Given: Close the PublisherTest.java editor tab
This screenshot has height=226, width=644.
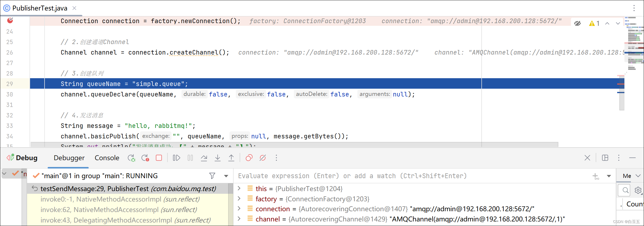Looking at the screenshot, I should [x=74, y=8].
